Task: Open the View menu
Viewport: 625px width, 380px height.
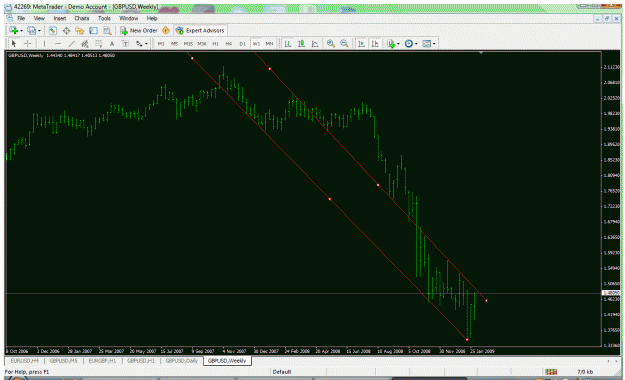Action: point(39,18)
